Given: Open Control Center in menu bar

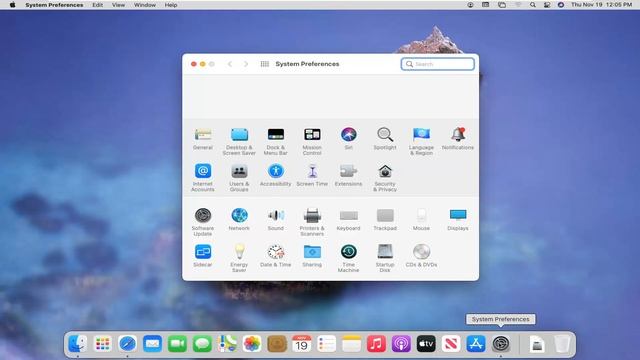Looking at the screenshot, I should point(547,5).
